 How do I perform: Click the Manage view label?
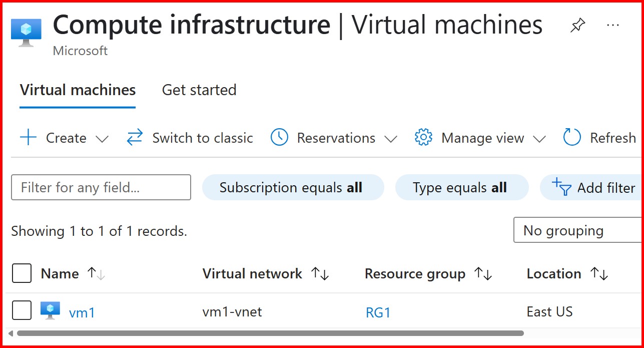(483, 138)
